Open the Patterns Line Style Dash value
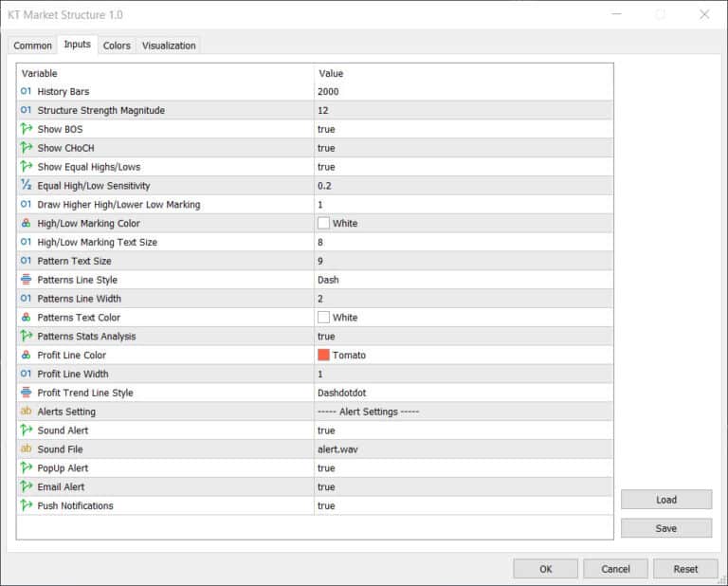 point(464,280)
